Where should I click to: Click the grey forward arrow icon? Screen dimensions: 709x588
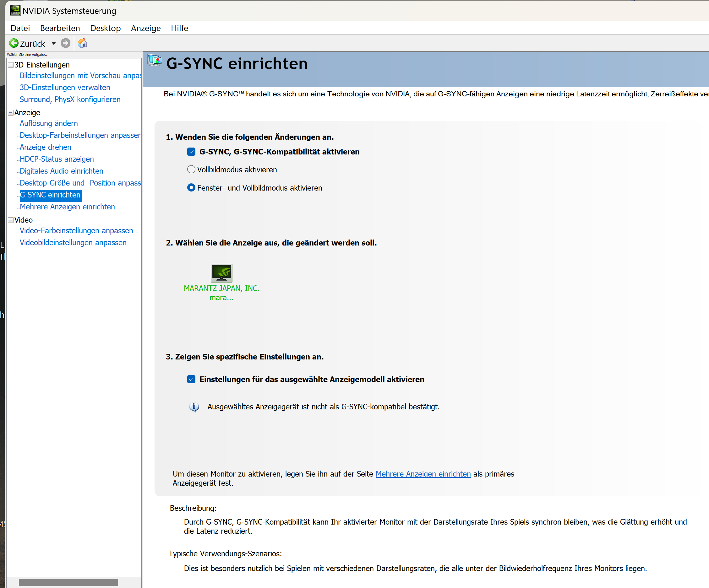coord(66,43)
